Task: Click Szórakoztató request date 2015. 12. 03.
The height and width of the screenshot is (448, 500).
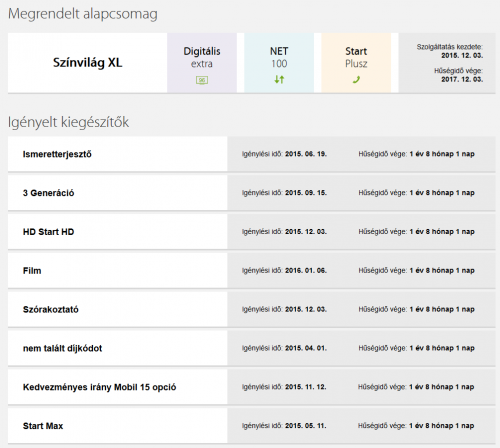Action: point(306,309)
